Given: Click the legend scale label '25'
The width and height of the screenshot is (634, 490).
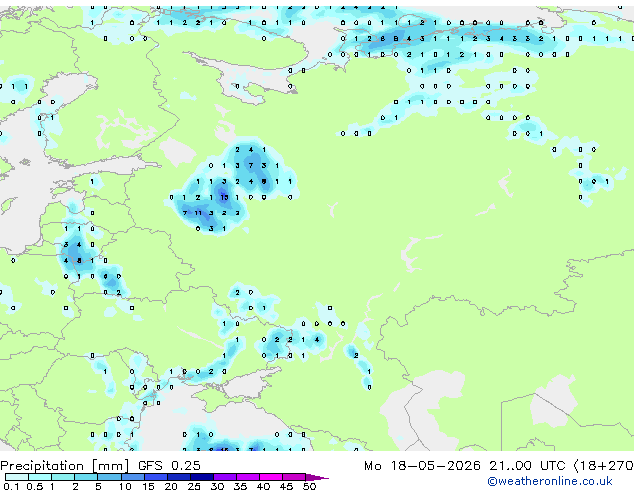Looking at the screenshot, I should [x=194, y=486].
